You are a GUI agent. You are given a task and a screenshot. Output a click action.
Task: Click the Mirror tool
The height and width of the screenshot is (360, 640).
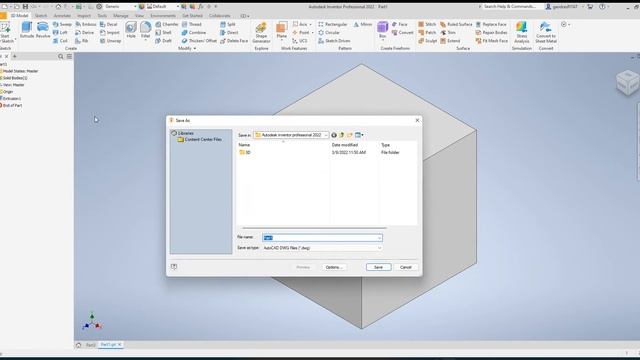point(362,24)
